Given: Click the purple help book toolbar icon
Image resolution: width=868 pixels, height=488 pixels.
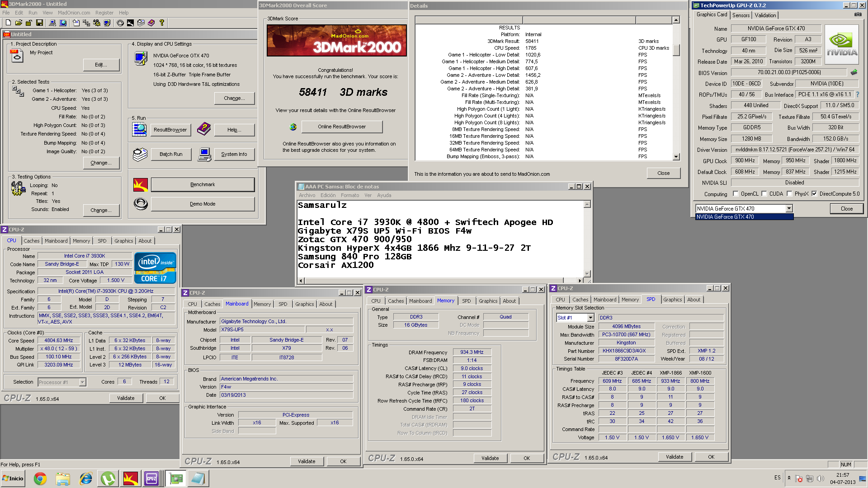Looking at the screenshot, I should pyautogui.click(x=151, y=23).
